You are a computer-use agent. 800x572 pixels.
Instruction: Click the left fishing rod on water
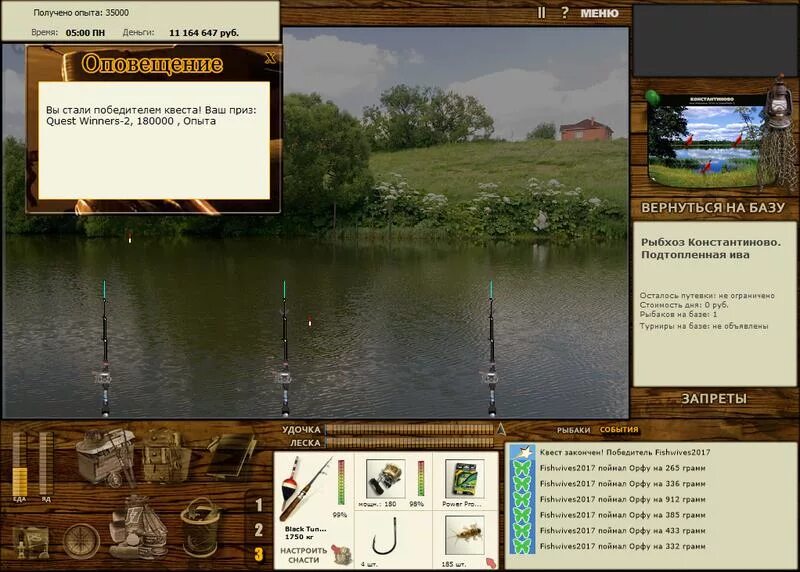tap(105, 349)
